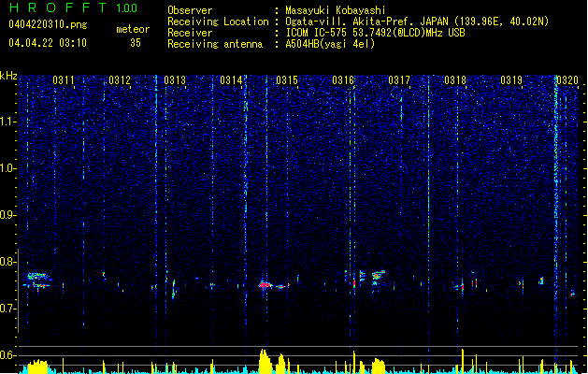Viewport: 588px width, 374px height.
Task: Click the yellow intensity block below 0311
Action: [38, 367]
